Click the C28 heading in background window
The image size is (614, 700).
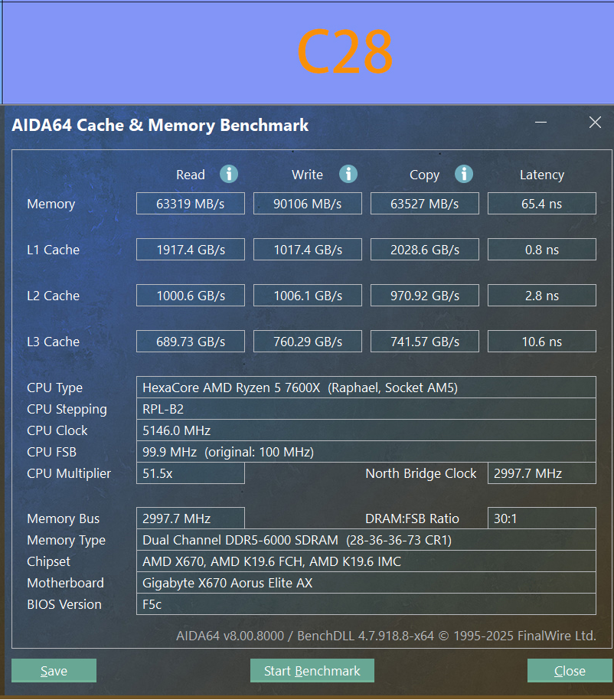pyautogui.click(x=345, y=51)
